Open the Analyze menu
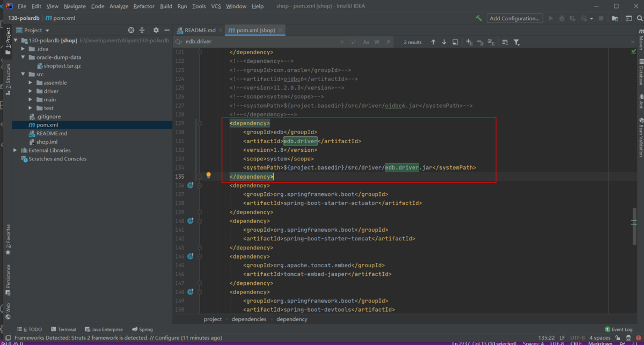This screenshot has width=644, height=345. tap(119, 6)
